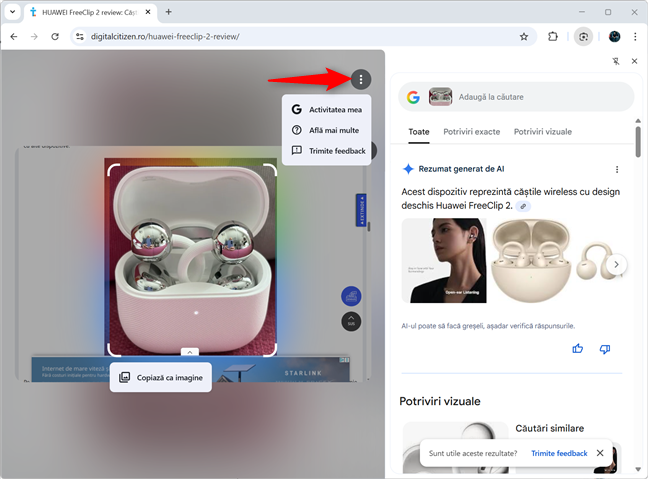Switch to Potriviri exacte tab
The width and height of the screenshot is (648, 479).
tap(472, 132)
